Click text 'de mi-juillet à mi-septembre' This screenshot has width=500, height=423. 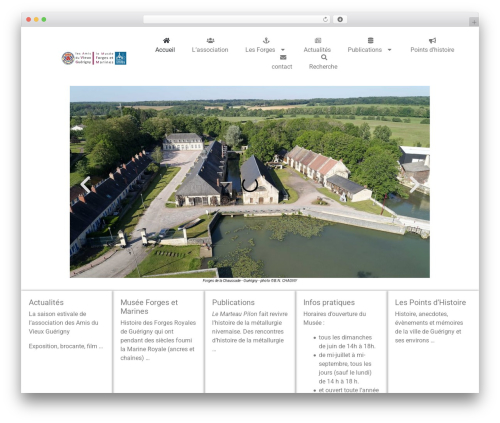point(345,359)
